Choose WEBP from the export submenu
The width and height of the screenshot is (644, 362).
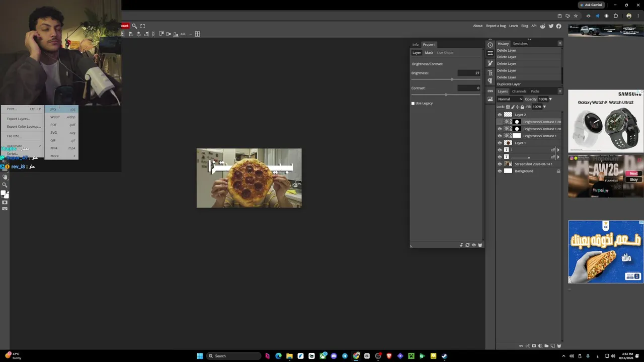coord(62,117)
